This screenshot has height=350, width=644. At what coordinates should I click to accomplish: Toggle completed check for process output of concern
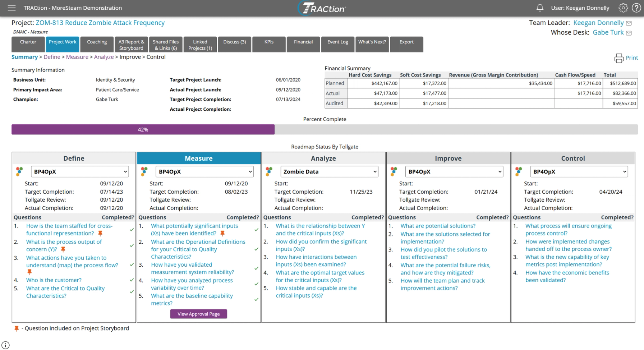(x=132, y=245)
